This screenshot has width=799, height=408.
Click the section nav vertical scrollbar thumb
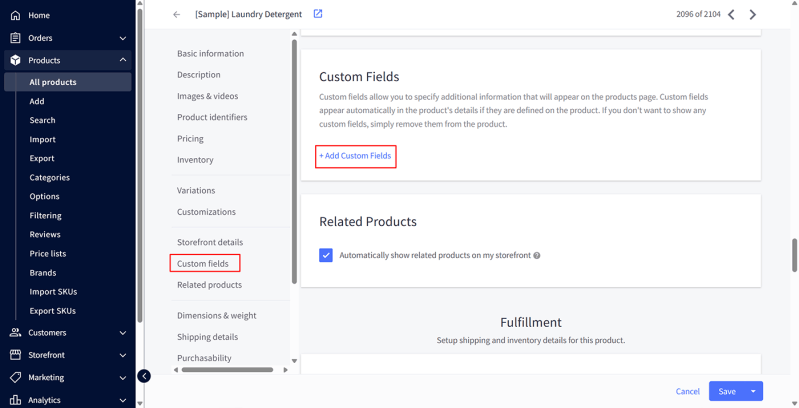pyautogui.click(x=294, y=161)
